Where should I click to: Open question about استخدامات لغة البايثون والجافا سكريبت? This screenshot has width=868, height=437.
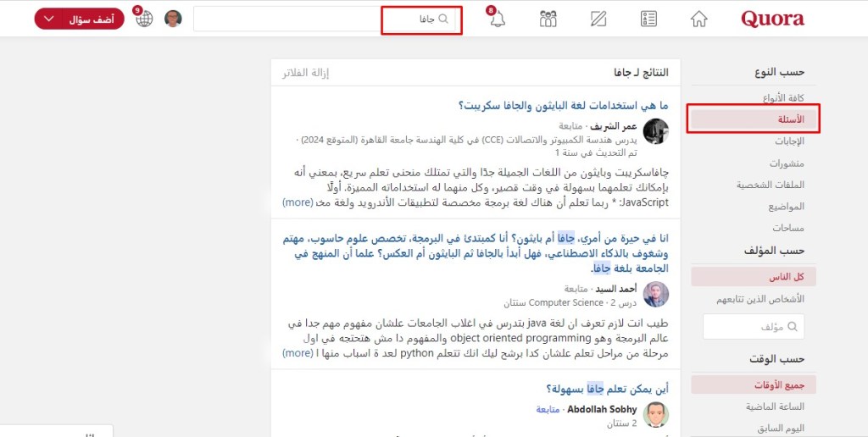[x=564, y=105]
